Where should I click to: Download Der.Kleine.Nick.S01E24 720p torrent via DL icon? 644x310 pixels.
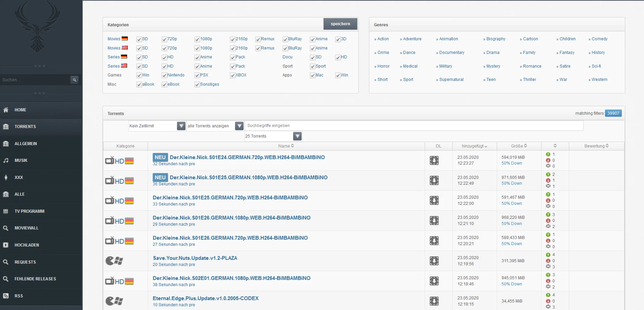[x=434, y=160]
